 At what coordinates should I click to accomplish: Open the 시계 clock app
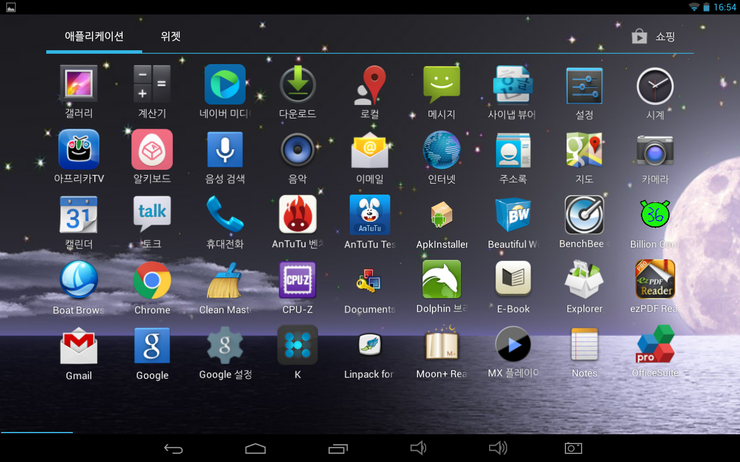pos(655,86)
